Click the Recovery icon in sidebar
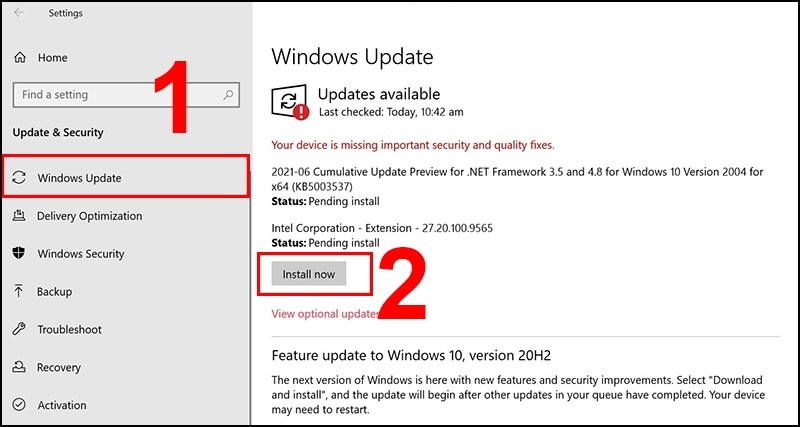Screen dimensions: 800x427 tap(18, 368)
